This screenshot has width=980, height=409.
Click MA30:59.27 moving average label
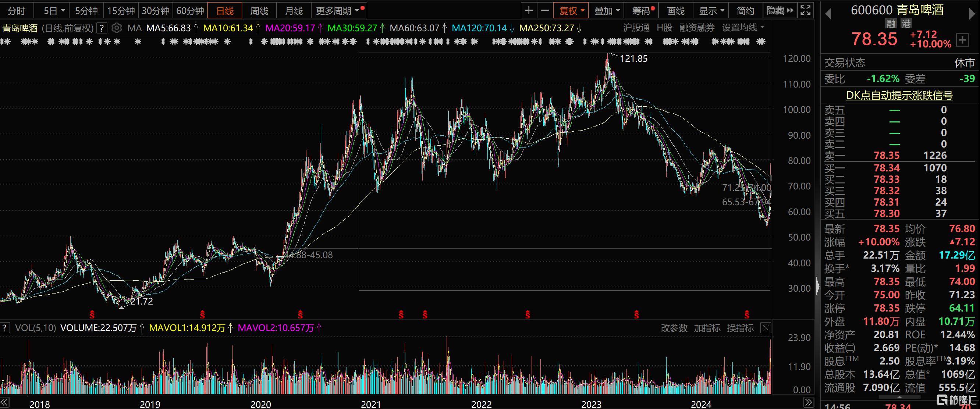pos(356,28)
